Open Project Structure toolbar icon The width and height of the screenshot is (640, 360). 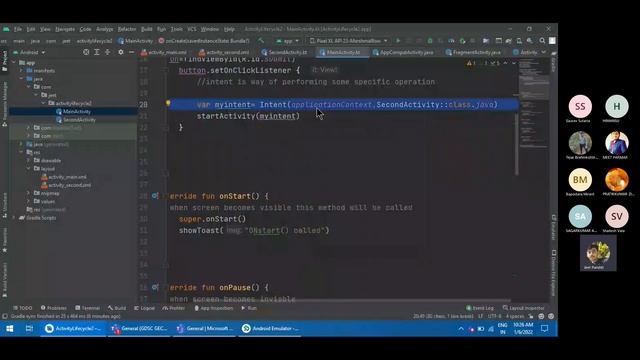coord(486,41)
